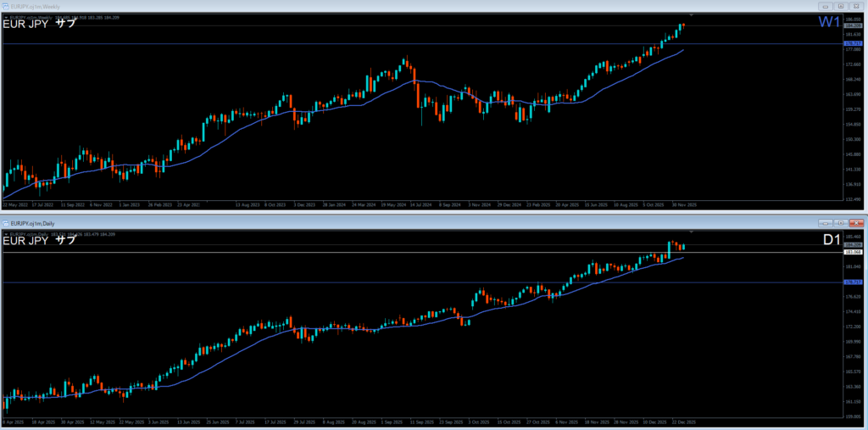Close the Daily chart window
This screenshot has width=868, height=430.
click(x=854, y=222)
